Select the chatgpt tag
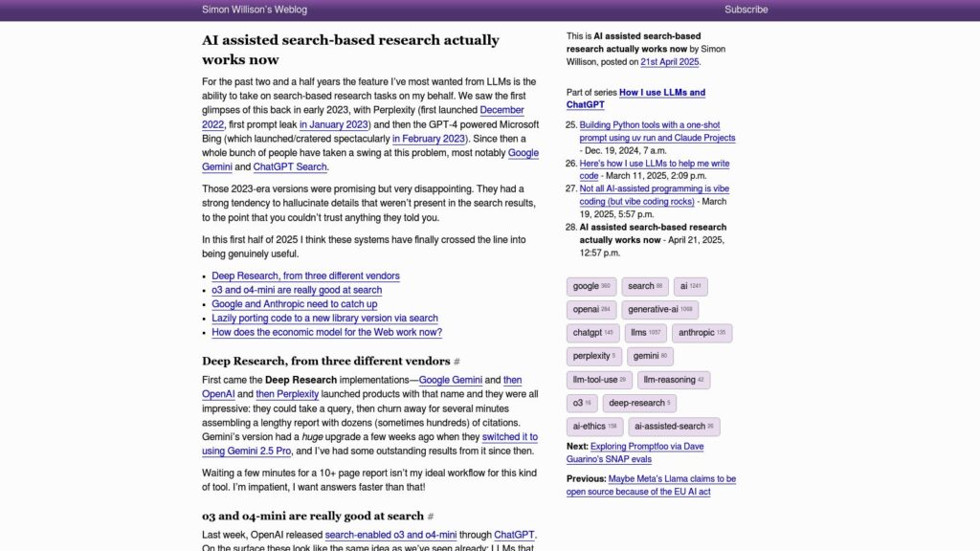Image resolution: width=980 pixels, height=551 pixels. 593,333
